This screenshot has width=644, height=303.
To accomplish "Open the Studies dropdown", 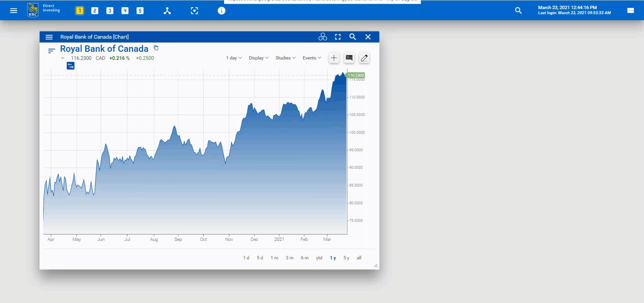I will (286, 58).
